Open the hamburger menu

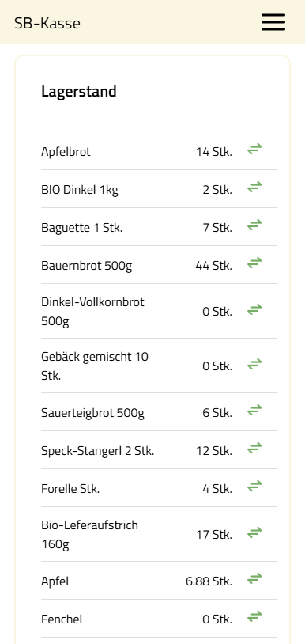(273, 22)
